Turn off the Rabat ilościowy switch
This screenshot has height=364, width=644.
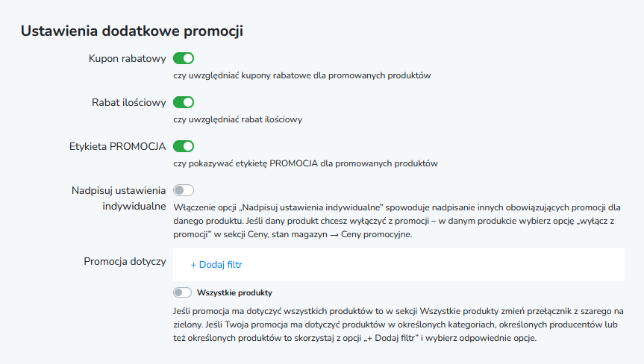click(x=183, y=102)
